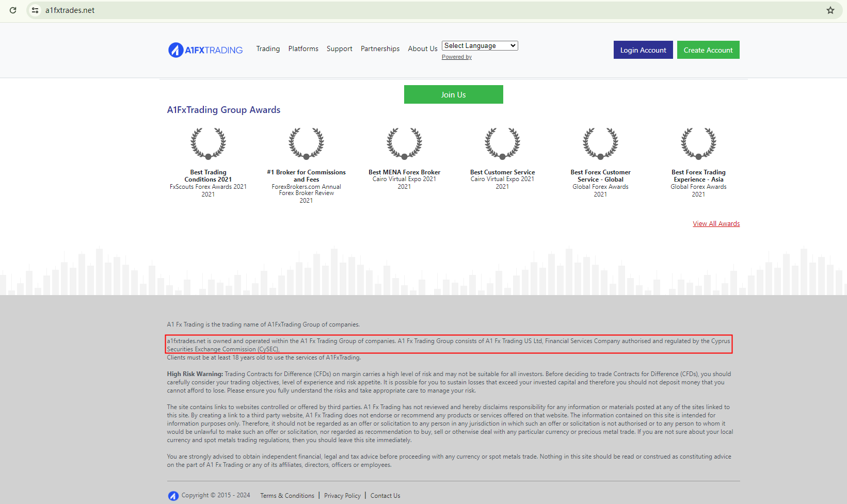Open site information icon in address bar
The height and width of the screenshot is (504, 847).
[35, 10]
